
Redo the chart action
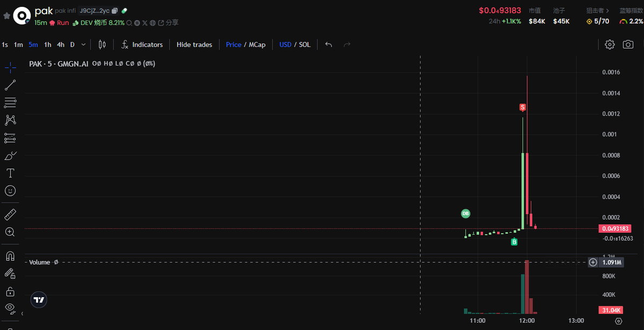point(347,45)
